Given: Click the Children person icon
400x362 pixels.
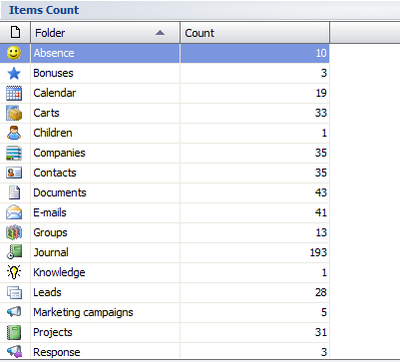Looking at the screenshot, I should coord(14,133).
